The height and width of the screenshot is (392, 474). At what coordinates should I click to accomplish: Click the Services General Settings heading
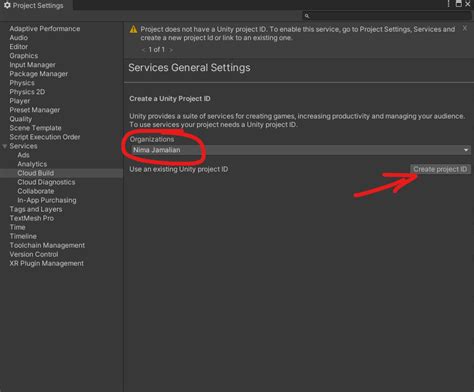click(x=189, y=68)
